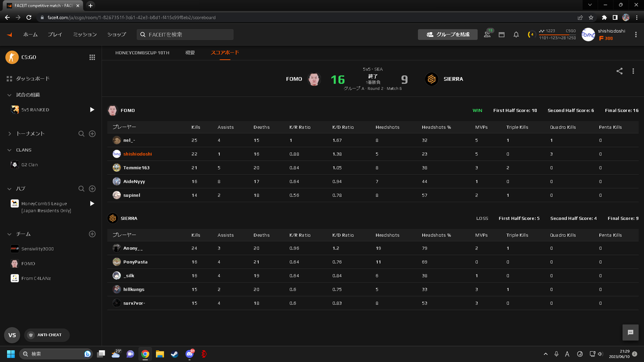Add a hub using the plus icon
The width and height of the screenshot is (644, 362).
pos(92,189)
